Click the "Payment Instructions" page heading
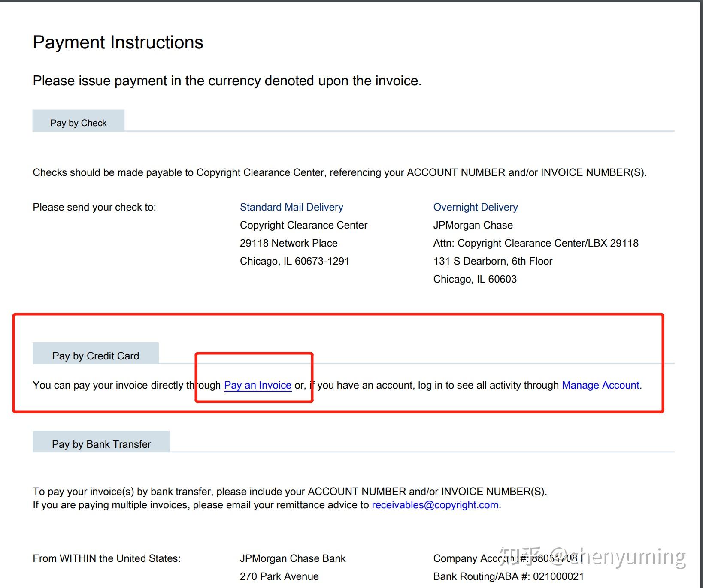The image size is (703, 588). tap(118, 42)
